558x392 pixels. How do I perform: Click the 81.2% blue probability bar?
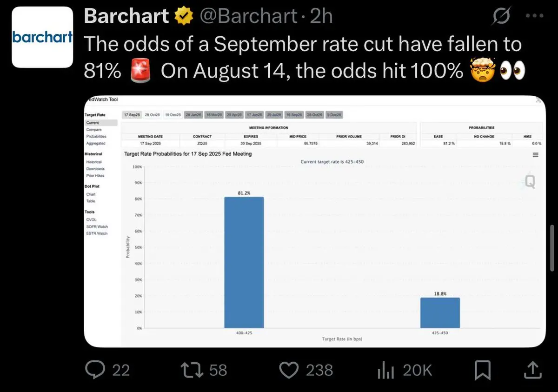point(244,262)
